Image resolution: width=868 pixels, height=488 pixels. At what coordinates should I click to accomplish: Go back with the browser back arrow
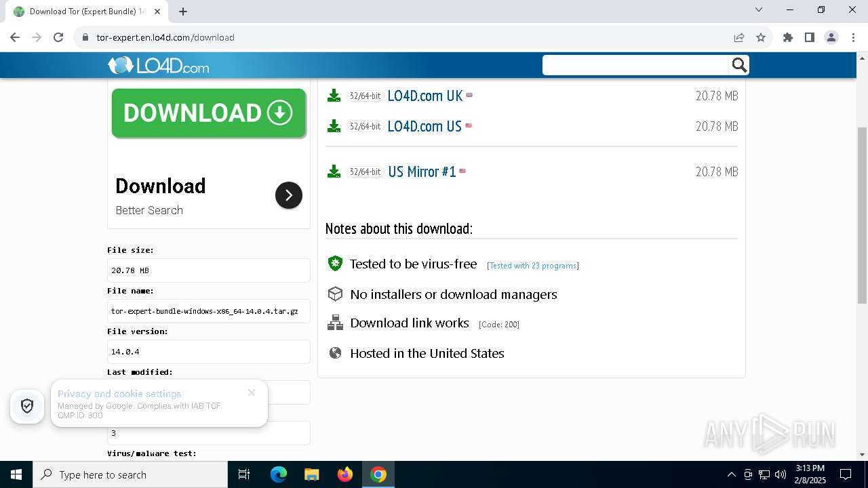pos(15,37)
